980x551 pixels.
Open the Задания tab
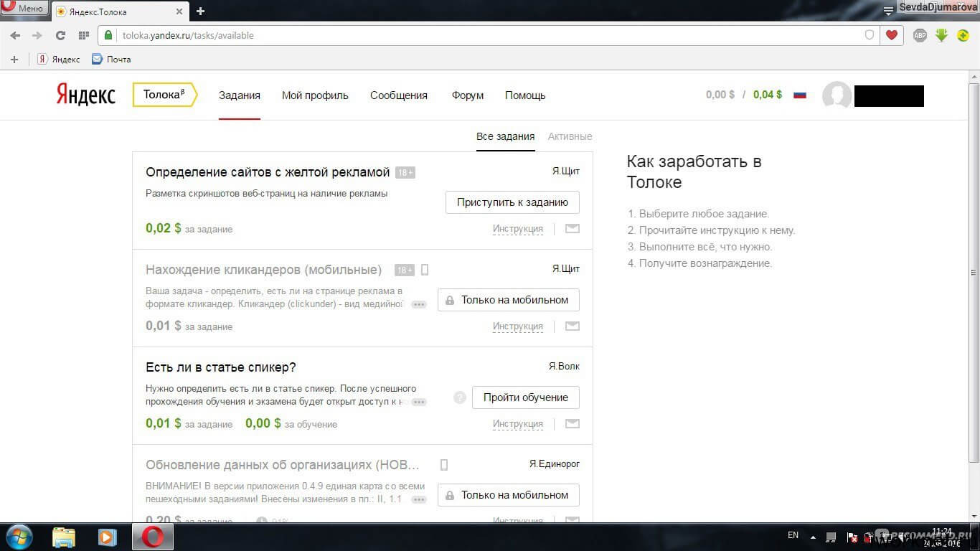pyautogui.click(x=240, y=95)
